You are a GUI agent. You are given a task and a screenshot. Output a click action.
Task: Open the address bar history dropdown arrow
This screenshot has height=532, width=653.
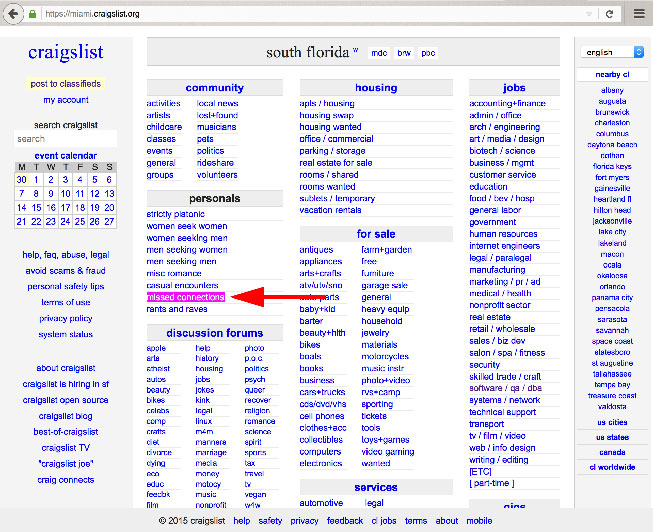click(x=589, y=14)
